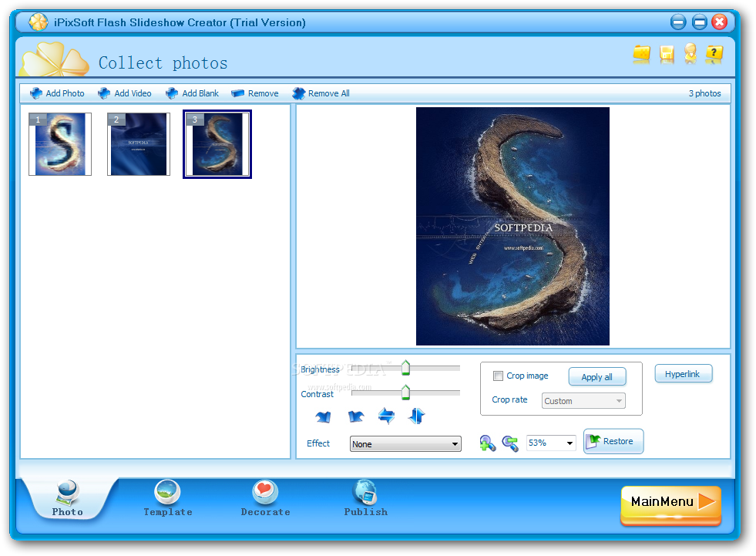Click Add Video in the toolbar
This screenshot has height=556, width=756.
(x=124, y=93)
